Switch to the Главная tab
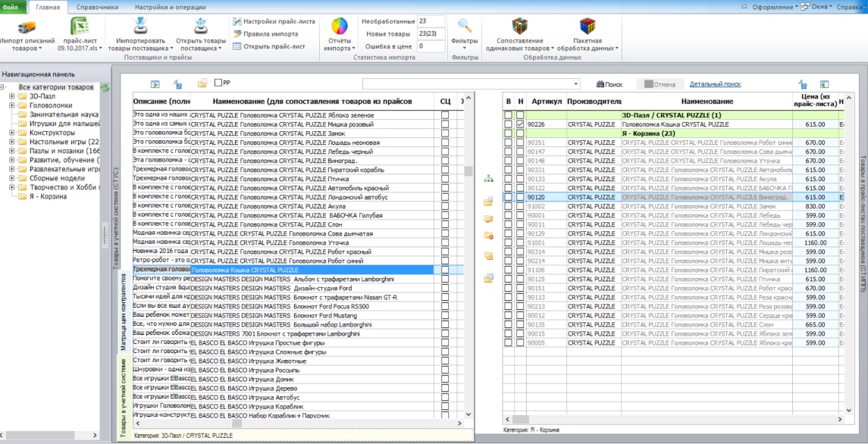This screenshot has width=868, height=444. click(x=48, y=8)
